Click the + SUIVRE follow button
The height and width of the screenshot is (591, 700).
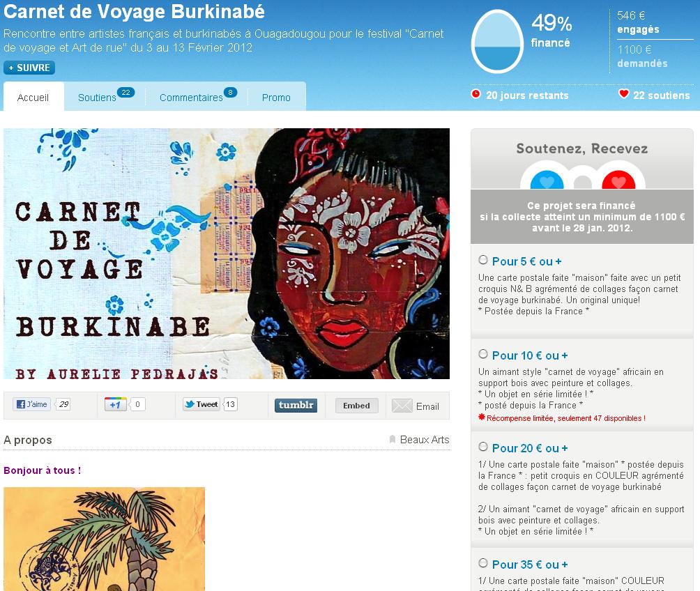click(29, 68)
